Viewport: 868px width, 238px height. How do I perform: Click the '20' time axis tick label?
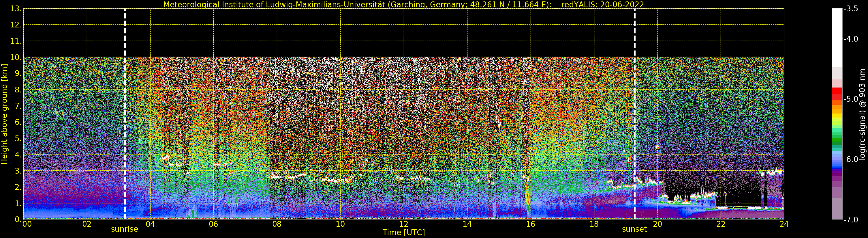tap(657, 224)
